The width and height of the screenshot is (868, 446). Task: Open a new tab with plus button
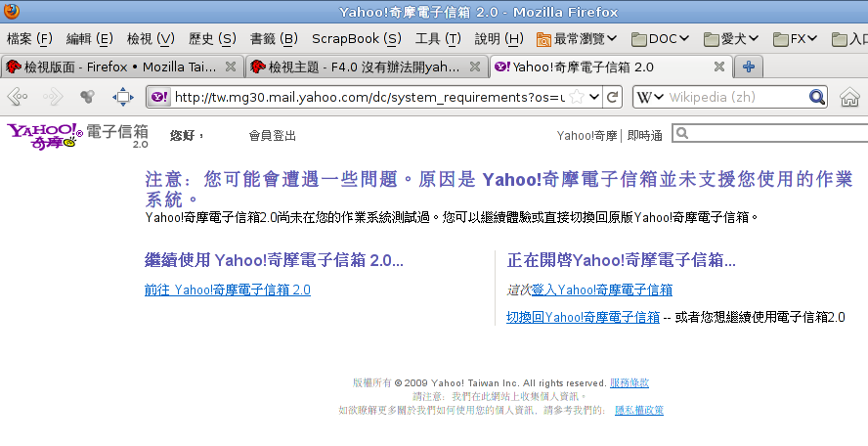[749, 67]
